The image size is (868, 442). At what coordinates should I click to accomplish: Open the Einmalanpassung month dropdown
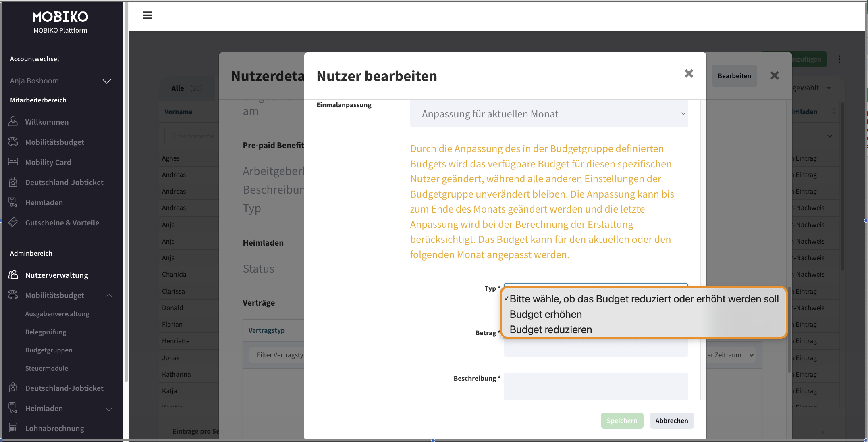coord(549,114)
